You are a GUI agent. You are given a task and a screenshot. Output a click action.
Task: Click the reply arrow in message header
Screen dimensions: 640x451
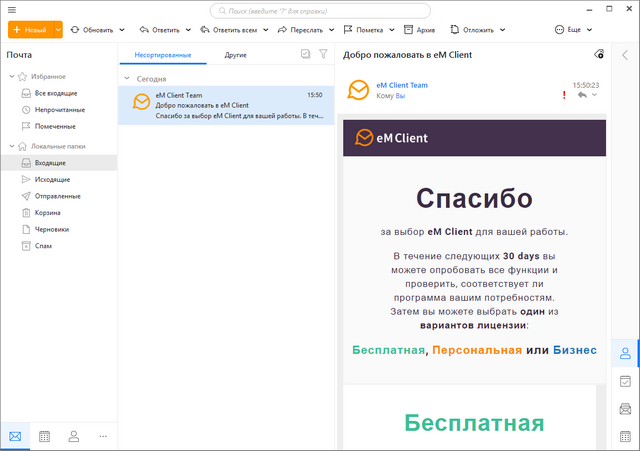(x=582, y=96)
